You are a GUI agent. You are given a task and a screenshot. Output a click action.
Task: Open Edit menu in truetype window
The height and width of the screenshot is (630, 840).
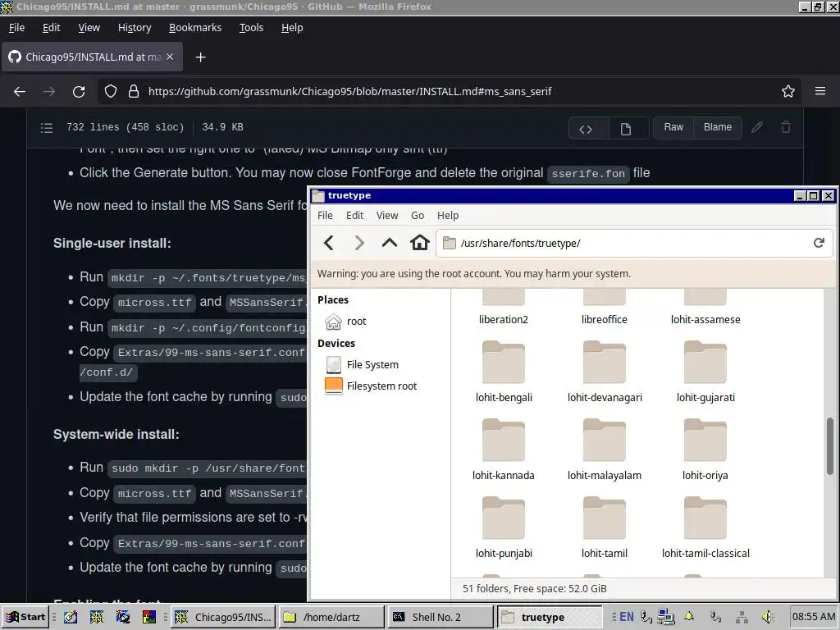point(354,216)
